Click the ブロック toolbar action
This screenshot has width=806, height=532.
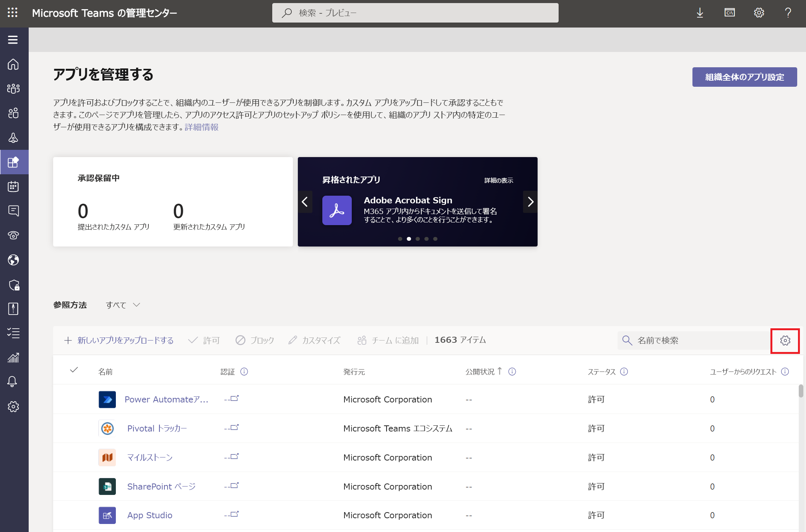pos(255,340)
